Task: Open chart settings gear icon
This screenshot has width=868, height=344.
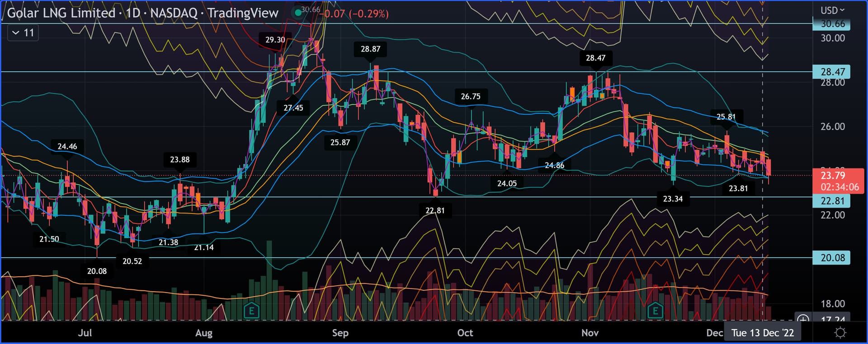Action: point(840,333)
